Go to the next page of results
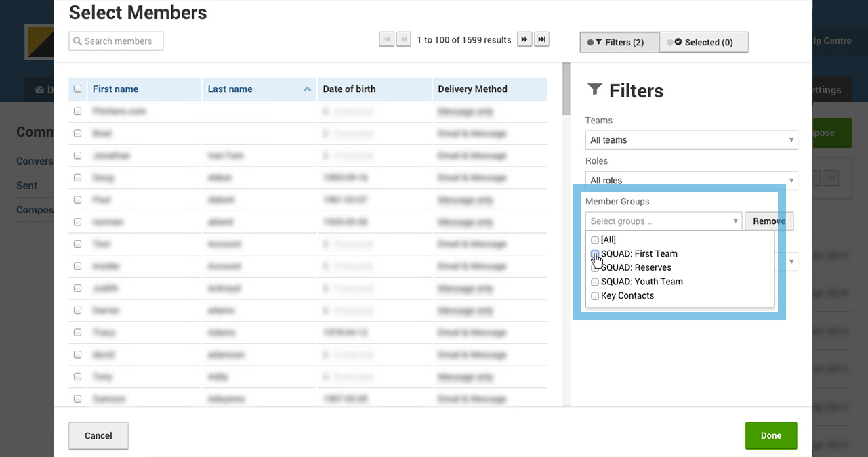Viewport: 868px width, 457px height. click(524, 40)
